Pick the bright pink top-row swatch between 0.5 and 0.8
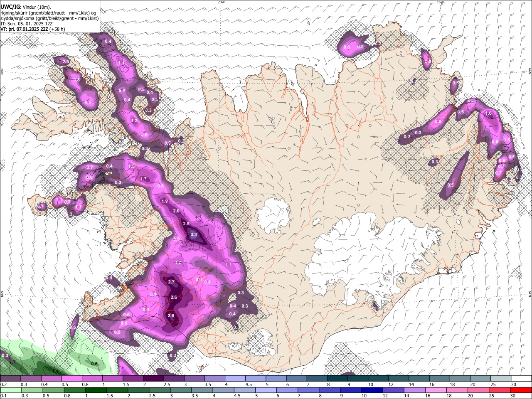This screenshot has width=532, height=399. pos(71,379)
